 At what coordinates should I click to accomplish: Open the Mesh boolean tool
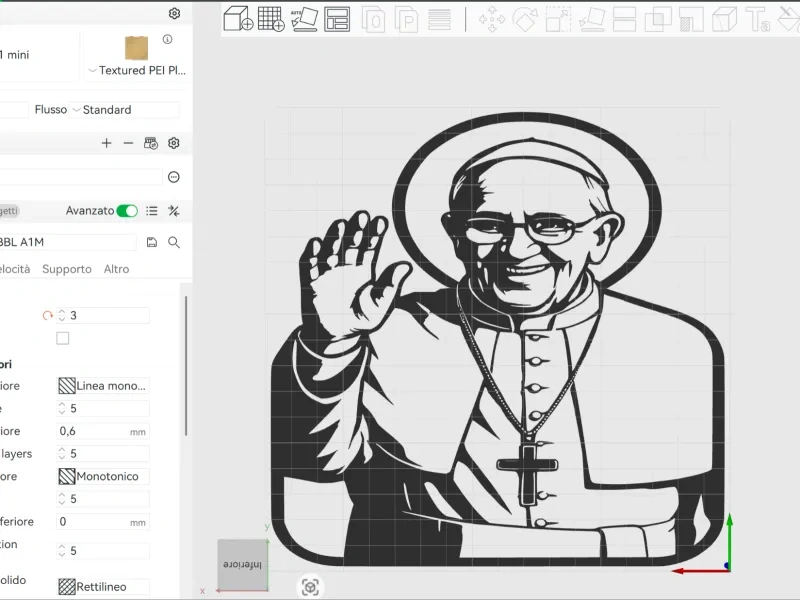[x=658, y=20]
